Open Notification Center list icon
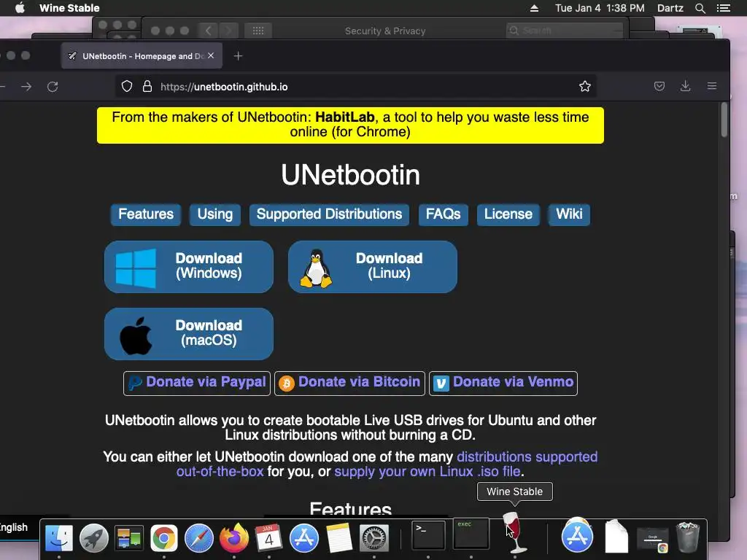This screenshot has width=747, height=560. (x=723, y=8)
